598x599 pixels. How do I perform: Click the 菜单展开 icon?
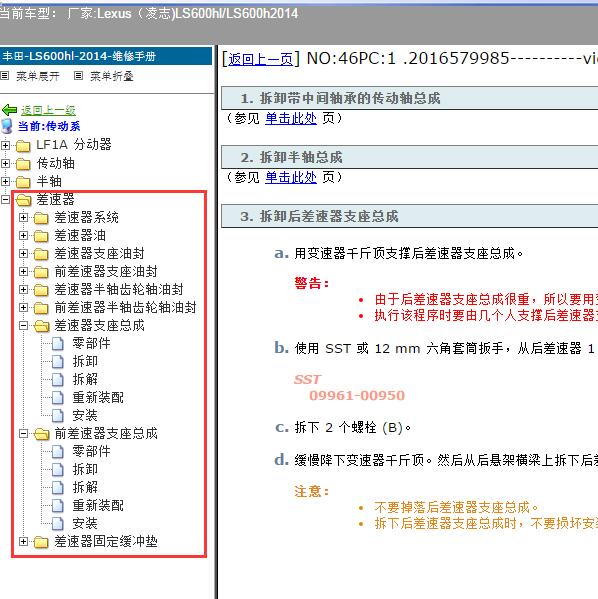(5, 76)
